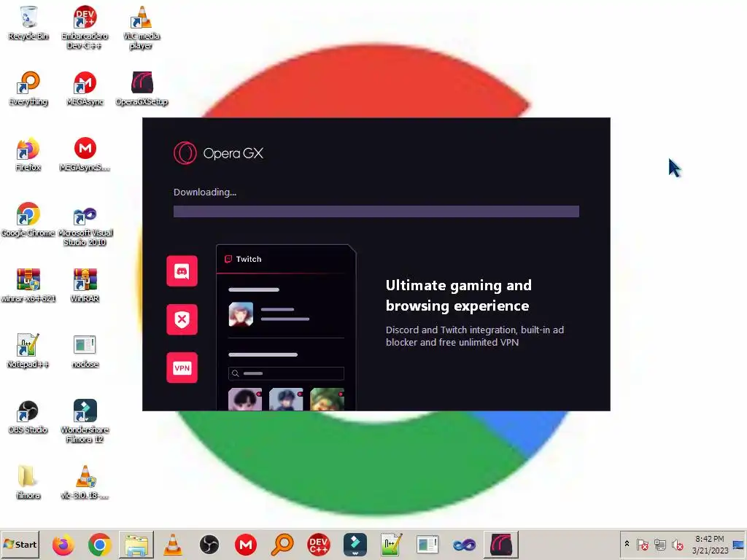747x560 pixels.
Task: Select the vlc-3.0.18 installer icon
Action: [x=85, y=482]
